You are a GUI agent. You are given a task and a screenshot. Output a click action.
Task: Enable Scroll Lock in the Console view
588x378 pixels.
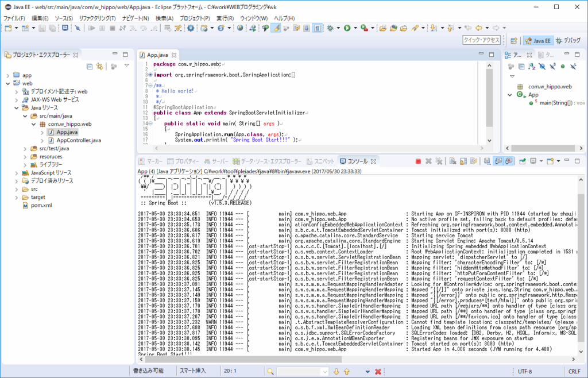[462, 161]
